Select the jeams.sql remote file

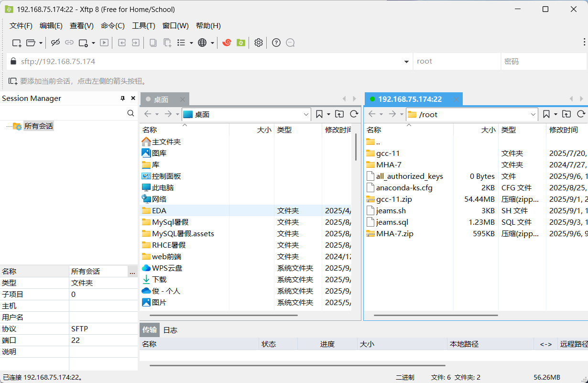click(x=392, y=222)
